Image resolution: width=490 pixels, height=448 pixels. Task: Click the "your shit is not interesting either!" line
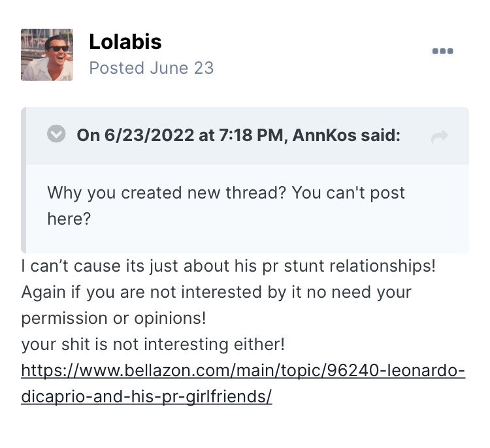(x=153, y=344)
